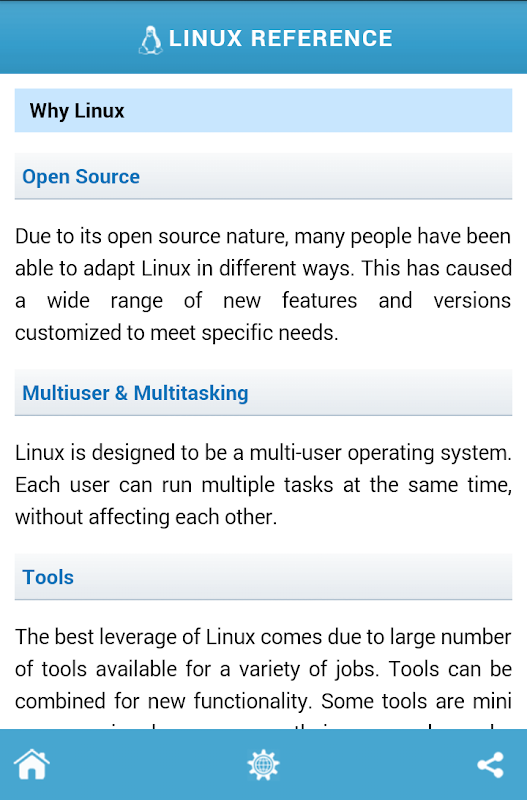Tap the 'Open Source' blue link text

coord(81,177)
